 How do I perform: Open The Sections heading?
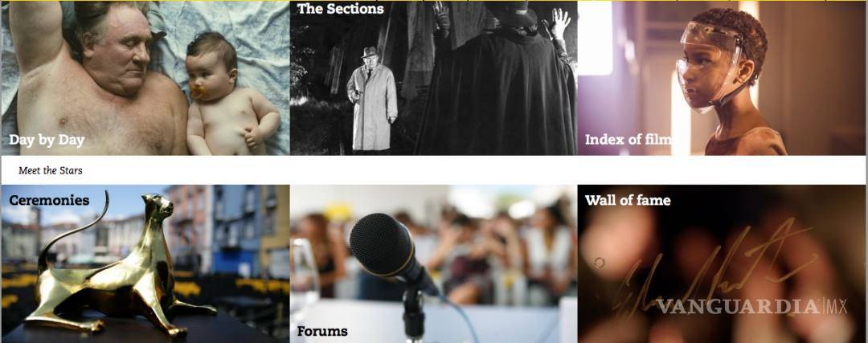[341, 9]
